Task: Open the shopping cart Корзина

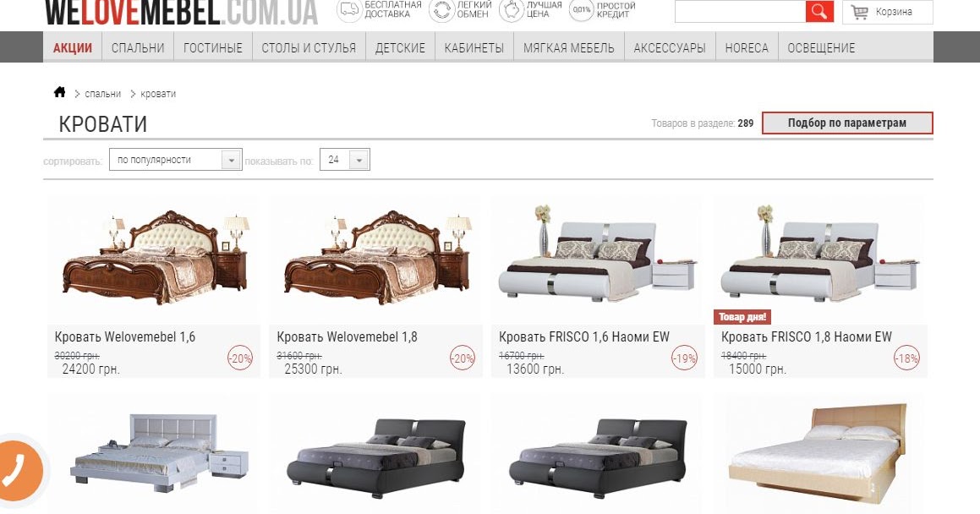Action: click(888, 12)
